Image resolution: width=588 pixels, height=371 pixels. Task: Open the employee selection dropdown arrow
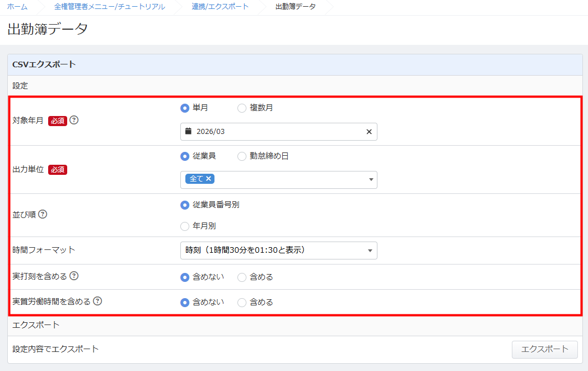pos(371,180)
